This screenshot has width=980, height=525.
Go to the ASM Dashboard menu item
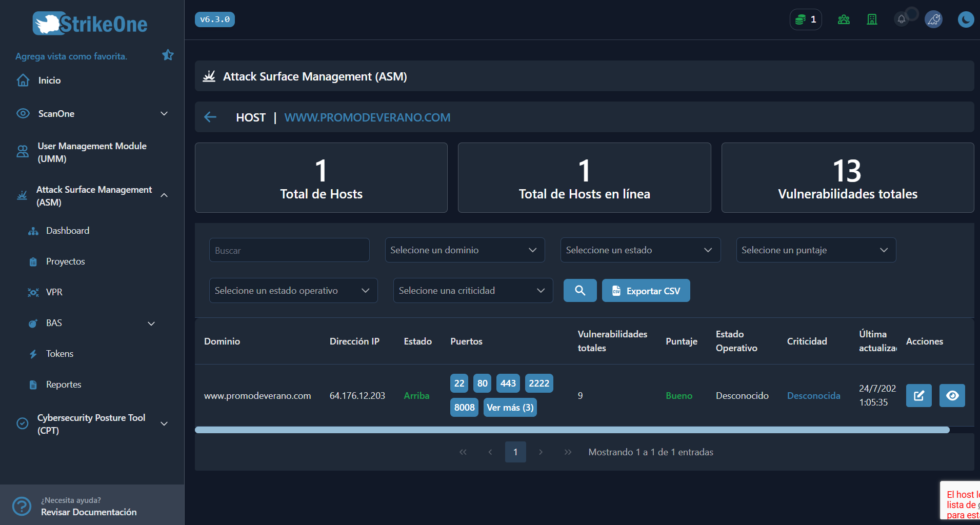tap(68, 230)
